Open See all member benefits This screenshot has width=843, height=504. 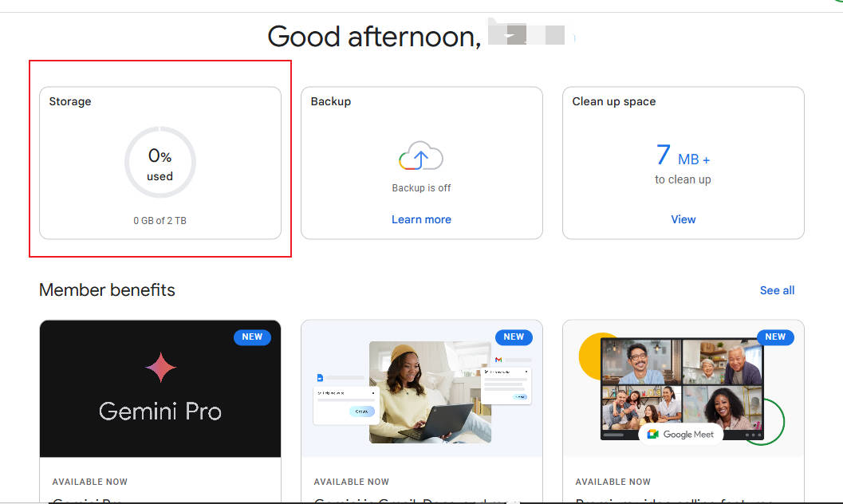point(777,290)
